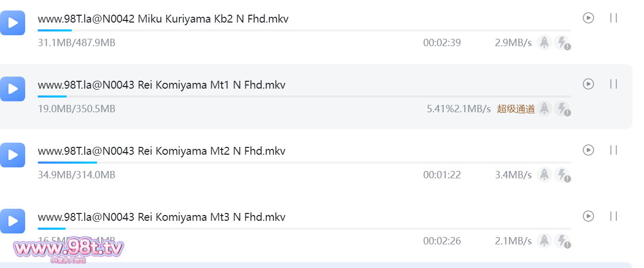This screenshot has height=268, width=644.
Task: Click rocket accelerate icon on Mt2 row
Action: (x=544, y=175)
